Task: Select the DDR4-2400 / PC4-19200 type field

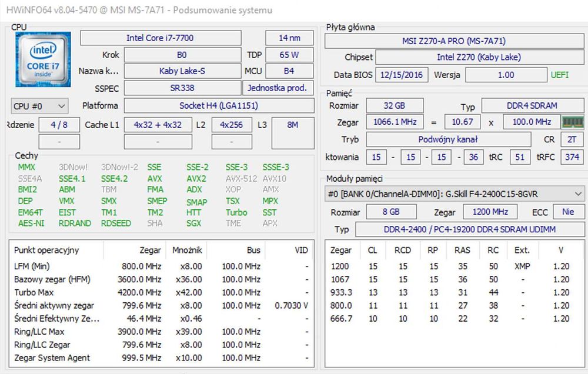Action: (469, 229)
